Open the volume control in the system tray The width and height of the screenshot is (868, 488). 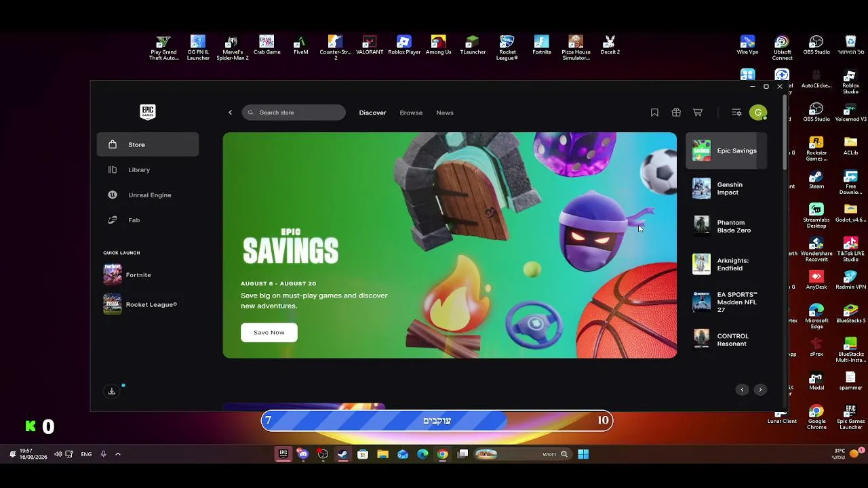coord(58,454)
